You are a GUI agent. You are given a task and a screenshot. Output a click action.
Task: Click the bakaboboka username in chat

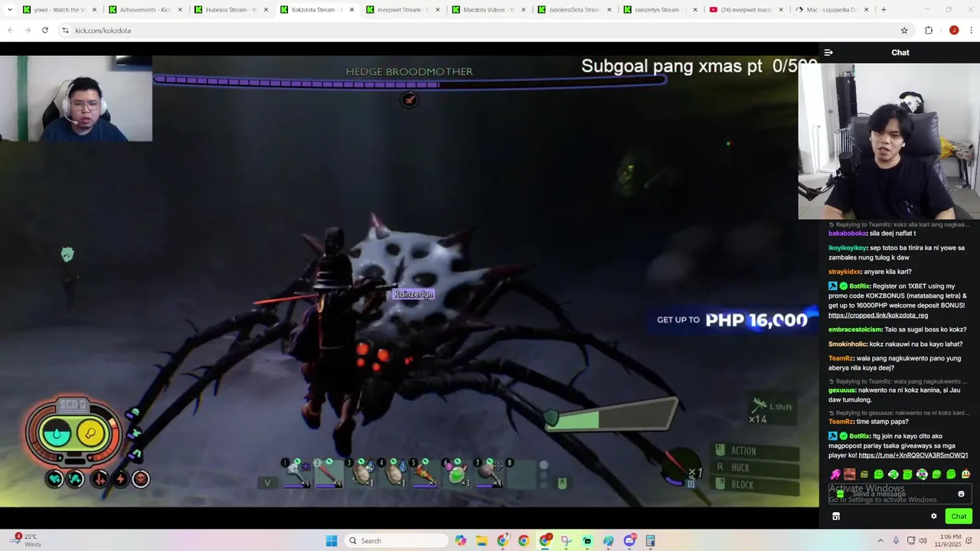(x=848, y=233)
